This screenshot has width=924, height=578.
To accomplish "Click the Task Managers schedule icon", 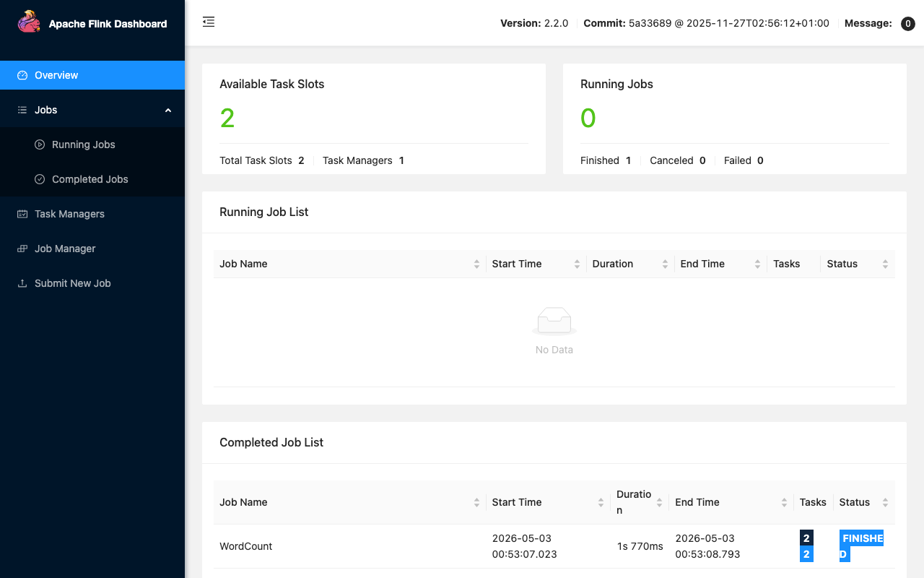I will [22, 214].
